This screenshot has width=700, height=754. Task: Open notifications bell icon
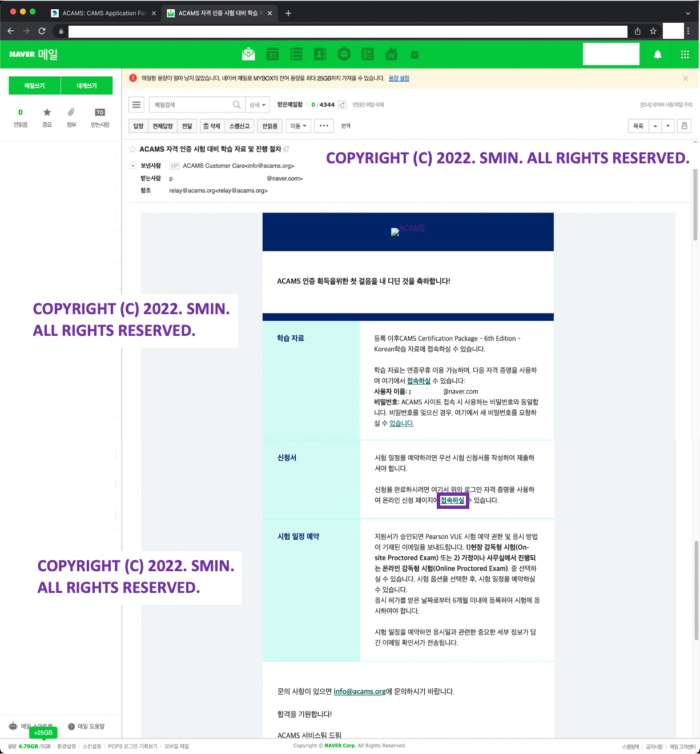[658, 54]
